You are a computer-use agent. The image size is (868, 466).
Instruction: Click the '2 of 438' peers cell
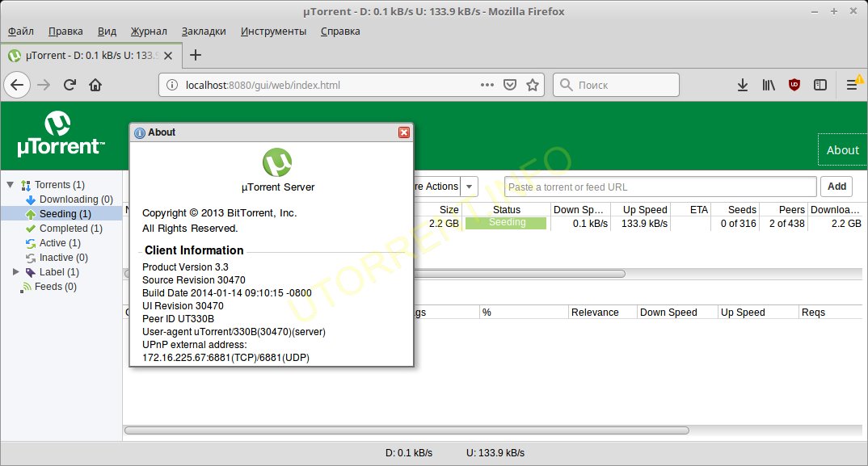tap(786, 224)
